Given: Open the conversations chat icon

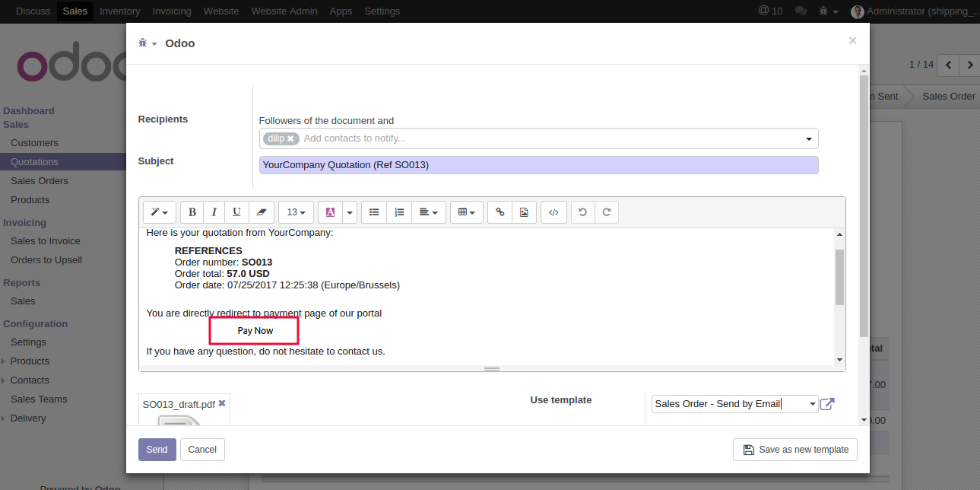Looking at the screenshot, I should pos(801,11).
